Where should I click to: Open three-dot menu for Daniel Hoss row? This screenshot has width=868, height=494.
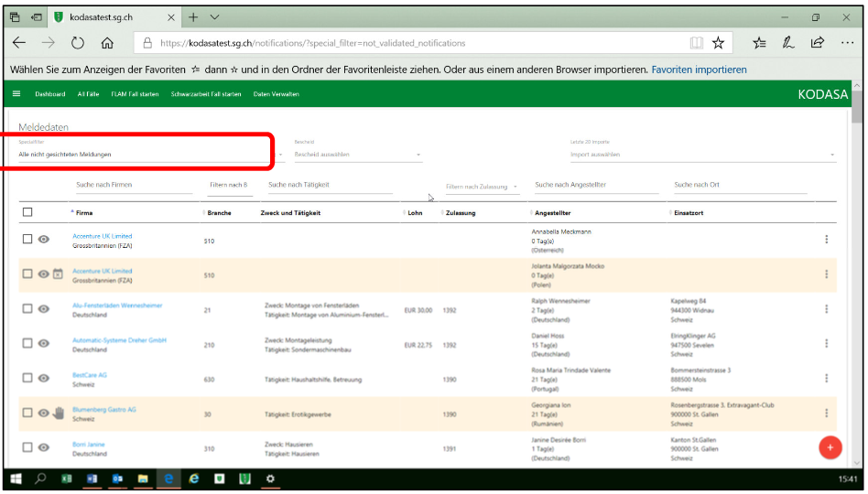pos(826,343)
